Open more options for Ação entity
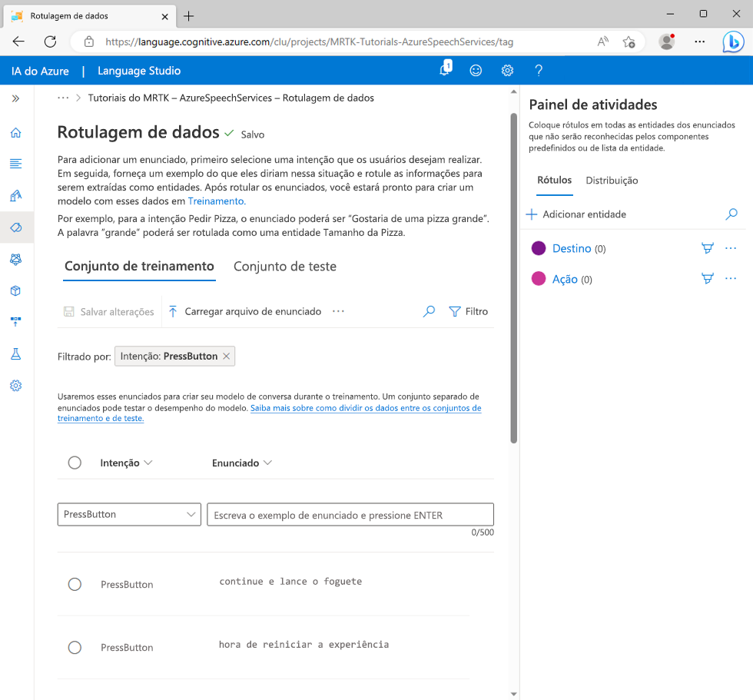 (731, 278)
